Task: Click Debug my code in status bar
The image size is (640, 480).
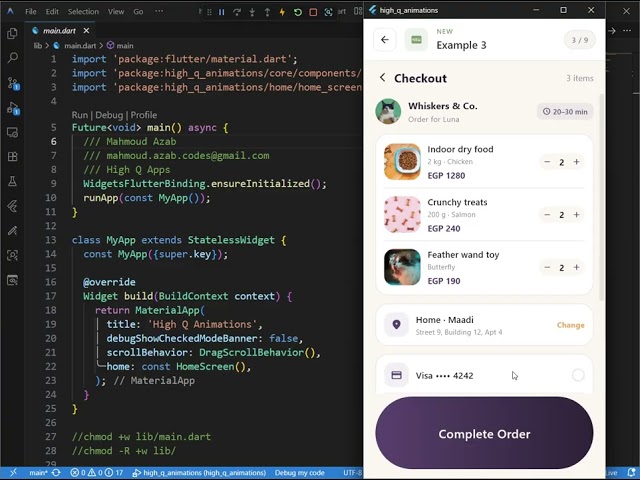Action: 300,473
